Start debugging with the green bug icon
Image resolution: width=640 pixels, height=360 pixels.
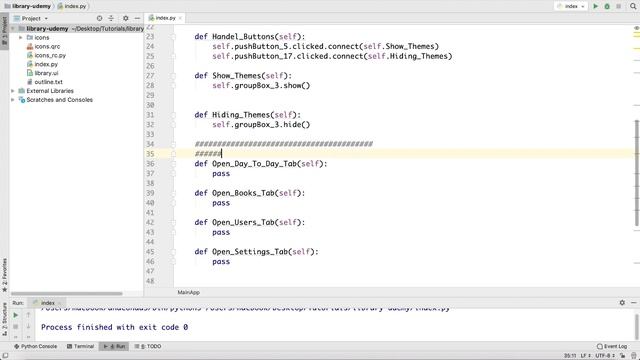[607, 6]
